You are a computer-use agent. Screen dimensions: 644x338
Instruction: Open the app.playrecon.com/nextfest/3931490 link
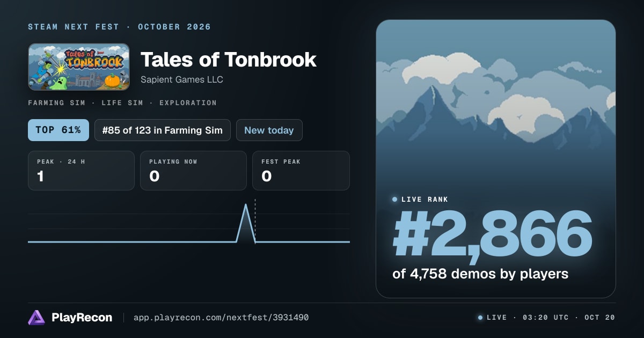221,318
